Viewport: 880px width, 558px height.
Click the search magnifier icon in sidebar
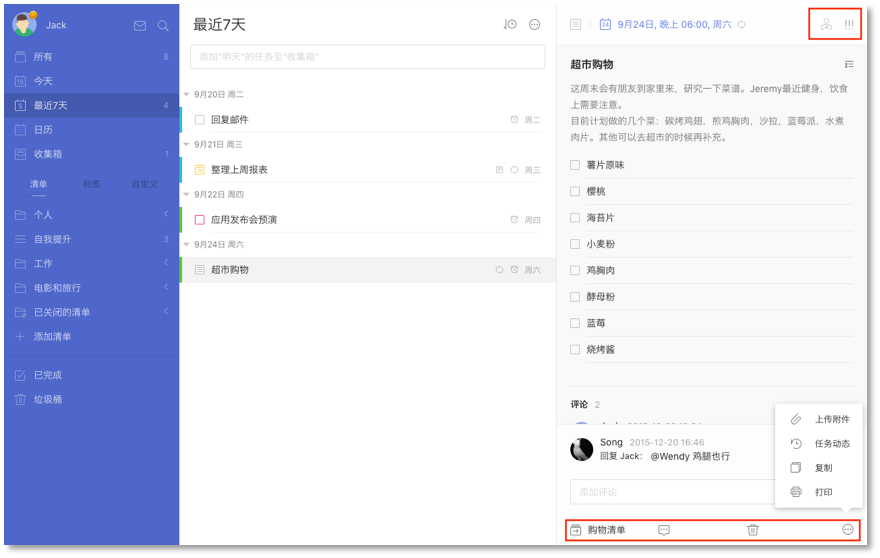163,26
